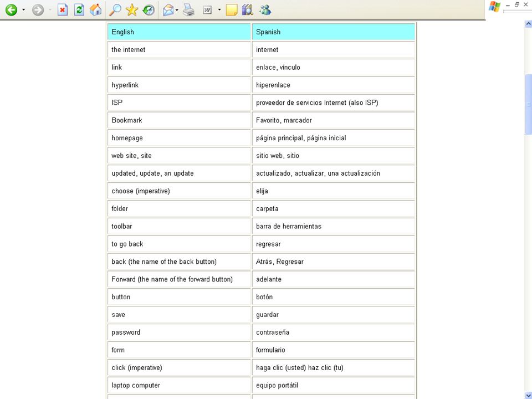This screenshot has width=532, height=399.
Task: Click the scrollbar up arrow
Action: (528, 24)
